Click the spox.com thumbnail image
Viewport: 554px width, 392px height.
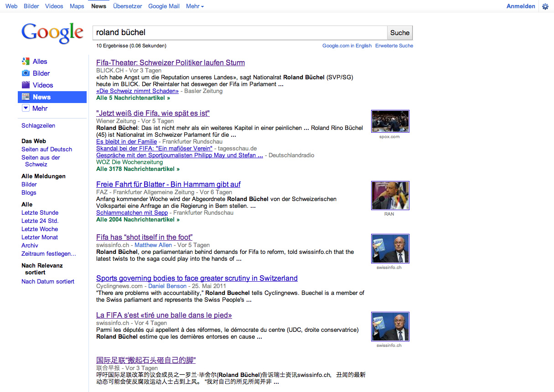click(x=390, y=121)
